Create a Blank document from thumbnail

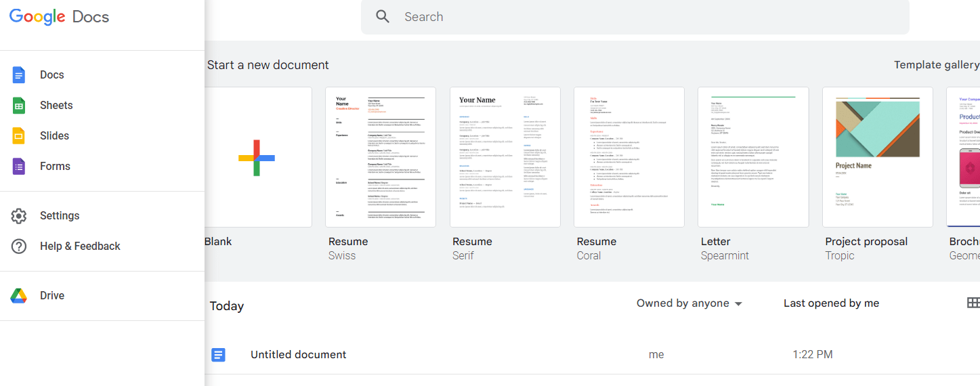point(258,157)
